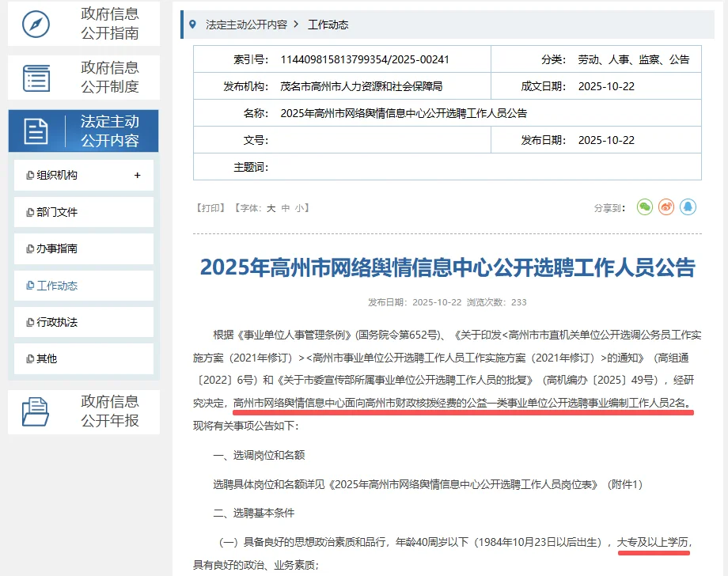Click the 主题词 label in table
728x576 pixels.
click(251, 167)
